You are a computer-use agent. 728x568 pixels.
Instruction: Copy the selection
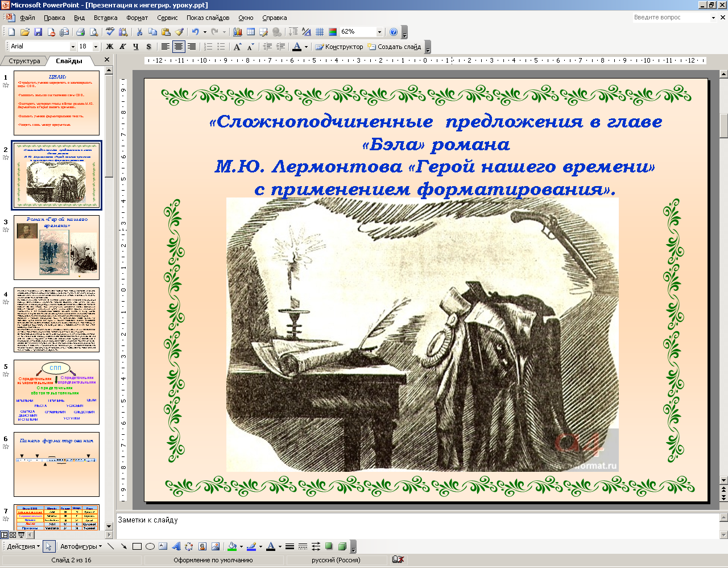152,32
